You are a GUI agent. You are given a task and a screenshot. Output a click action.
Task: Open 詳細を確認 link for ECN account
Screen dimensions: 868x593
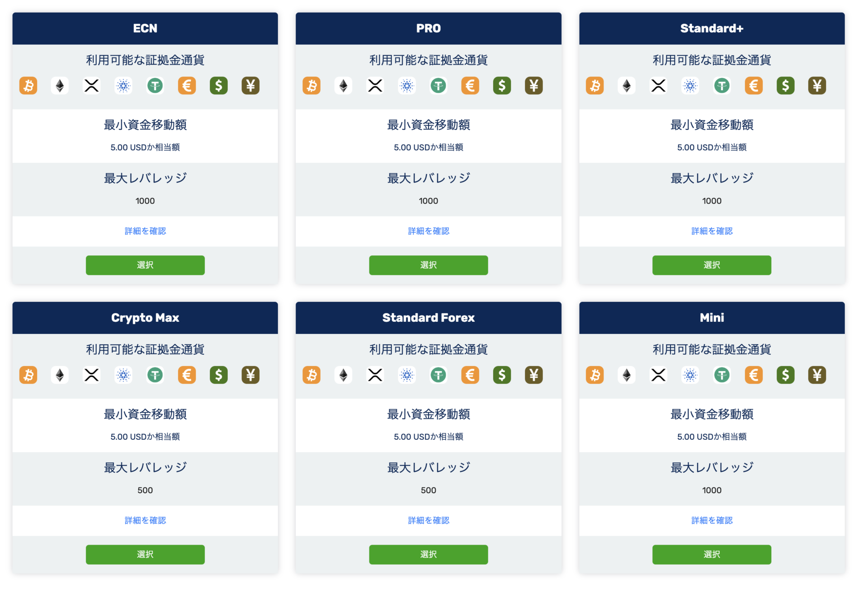145,231
